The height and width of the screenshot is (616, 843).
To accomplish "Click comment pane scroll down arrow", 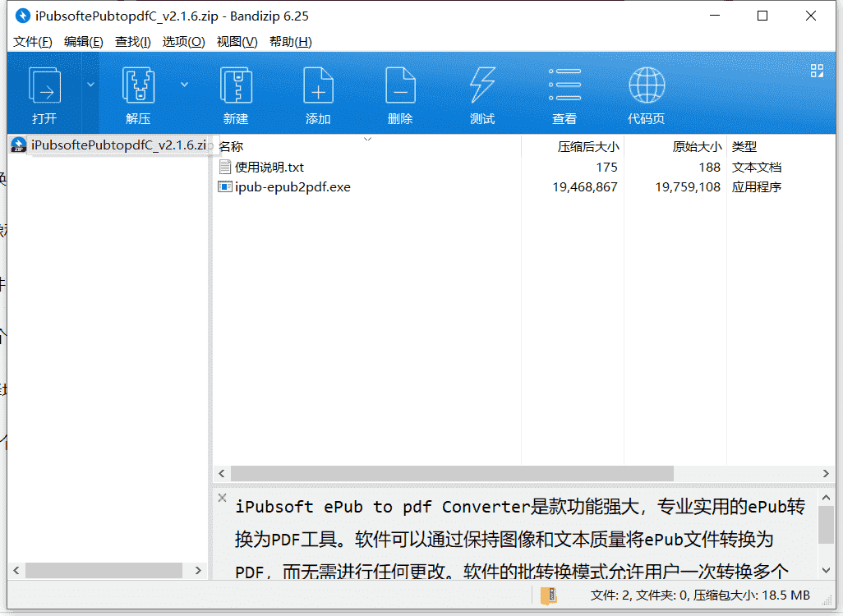I will [827, 570].
